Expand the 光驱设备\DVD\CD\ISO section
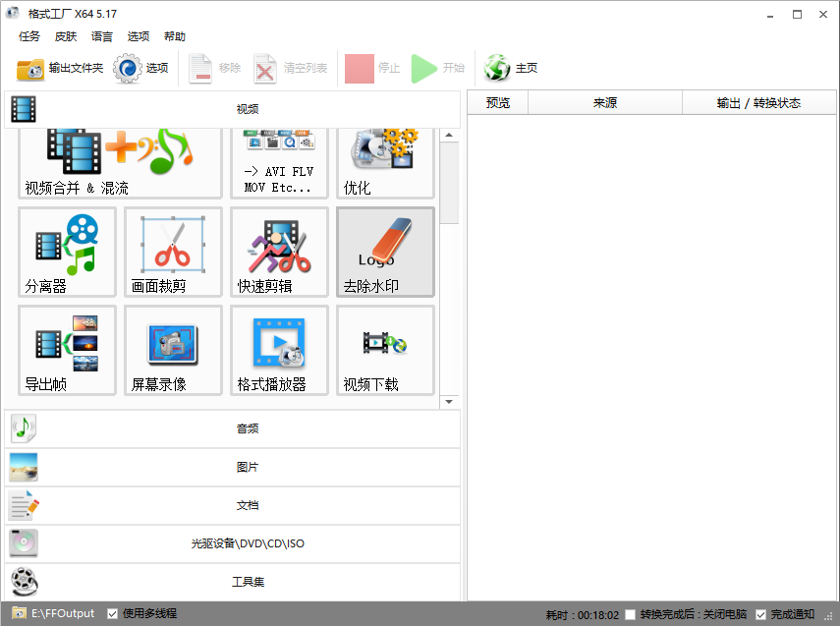Image resolution: width=840 pixels, height=626 pixels. point(232,543)
